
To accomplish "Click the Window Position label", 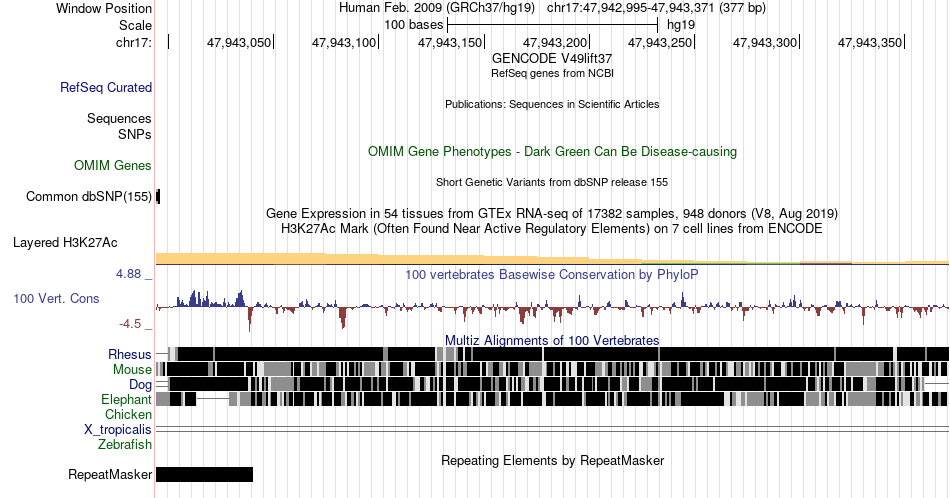I will [104, 8].
